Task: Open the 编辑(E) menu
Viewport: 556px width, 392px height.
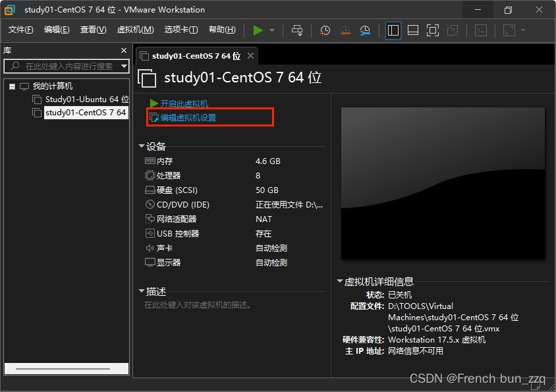Action: (57, 30)
